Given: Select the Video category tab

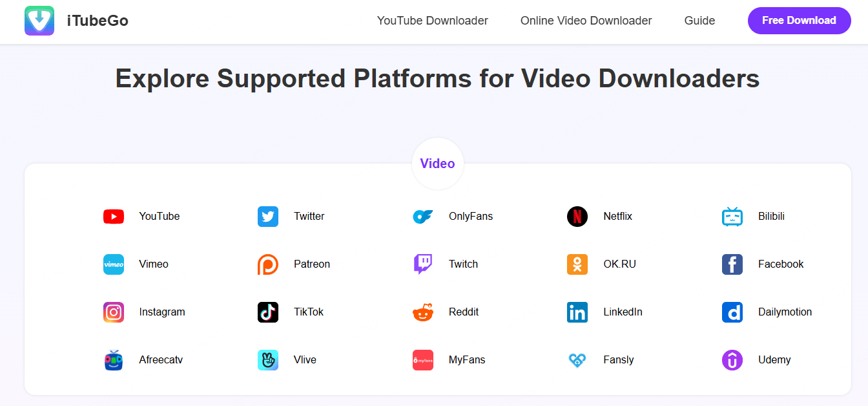Looking at the screenshot, I should coord(438,164).
